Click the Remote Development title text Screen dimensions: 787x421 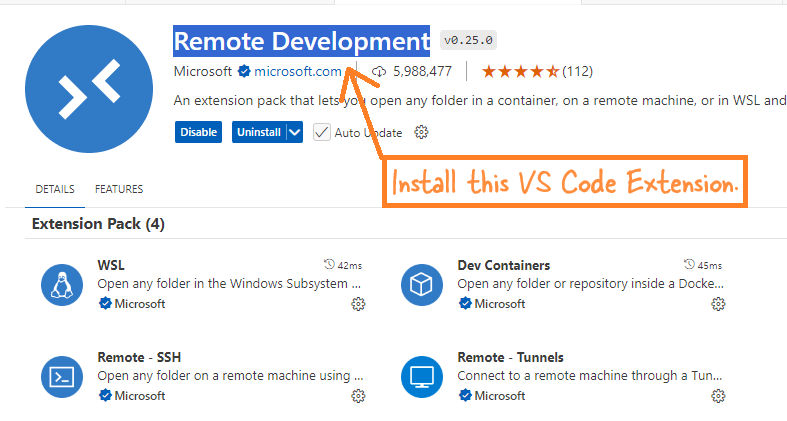click(x=302, y=41)
